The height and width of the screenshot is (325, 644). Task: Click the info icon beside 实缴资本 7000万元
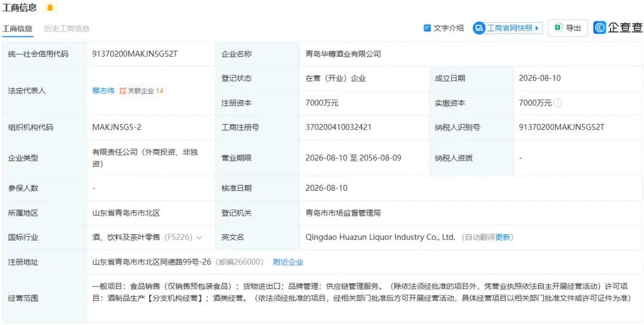click(x=558, y=103)
